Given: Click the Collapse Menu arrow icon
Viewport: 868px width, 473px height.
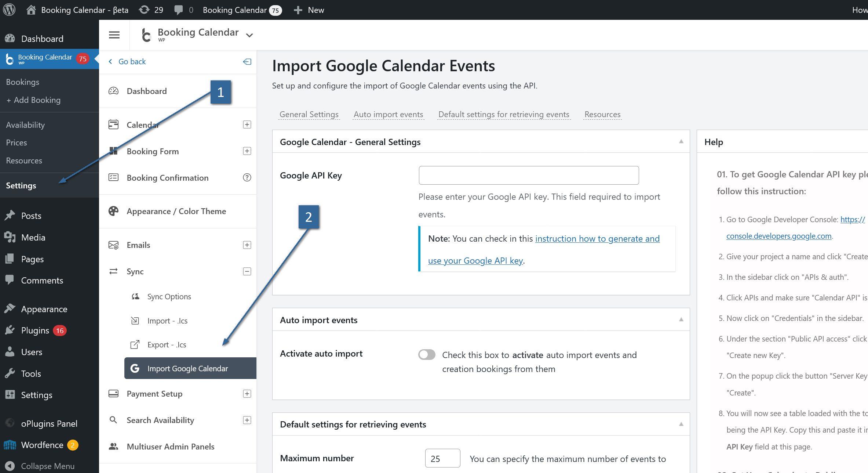Looking at the screenshot, I should (x=10, y=466).
